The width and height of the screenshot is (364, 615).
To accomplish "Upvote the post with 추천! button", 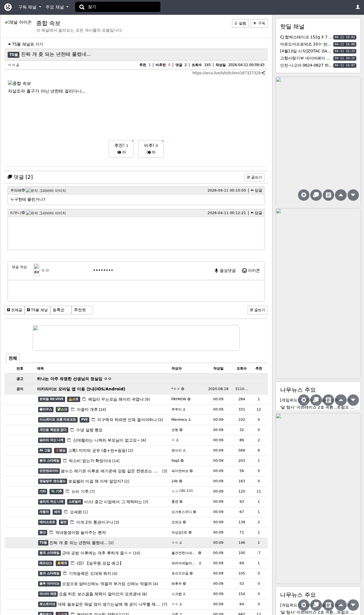I will pyautogui.click(x=121, y=149).
